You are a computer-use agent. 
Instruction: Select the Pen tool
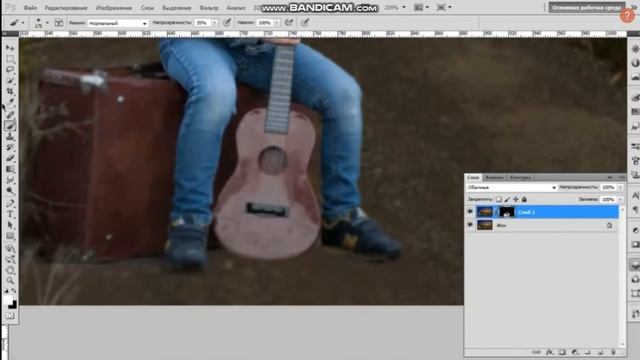[x=10, y=203]
